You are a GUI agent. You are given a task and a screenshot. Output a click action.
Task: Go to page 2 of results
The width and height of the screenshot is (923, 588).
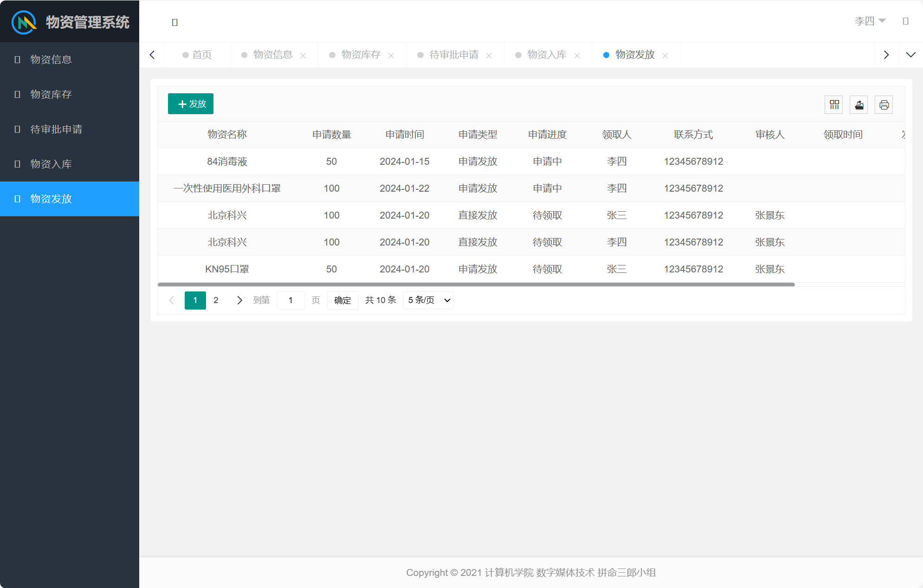point(216,300)
